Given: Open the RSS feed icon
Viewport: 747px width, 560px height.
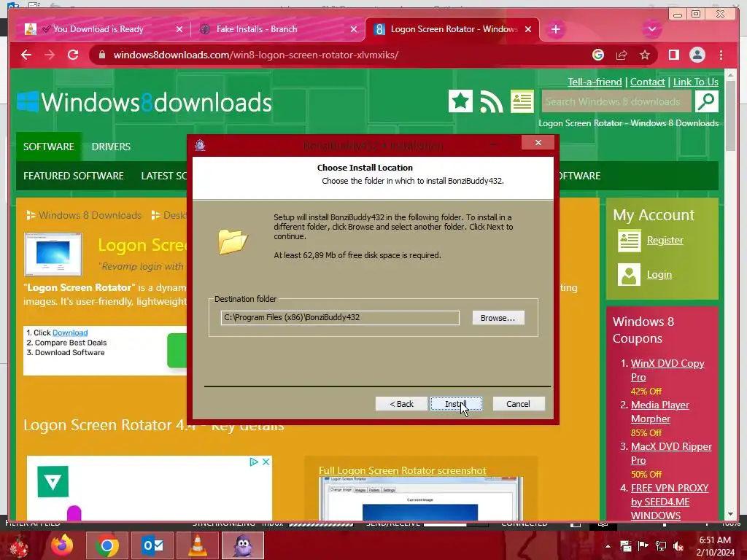Looking at the screenshot, I should click(491, 101).
